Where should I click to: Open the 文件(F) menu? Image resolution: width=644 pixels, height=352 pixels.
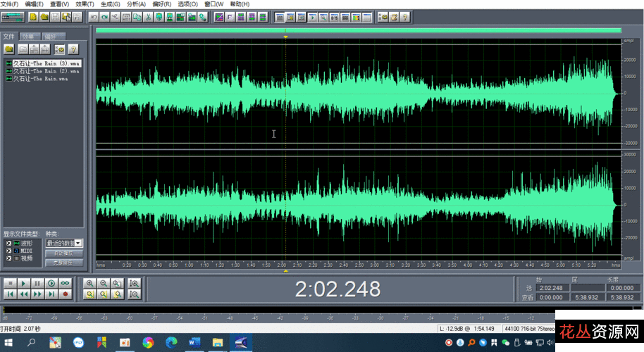tap(10, 4)
